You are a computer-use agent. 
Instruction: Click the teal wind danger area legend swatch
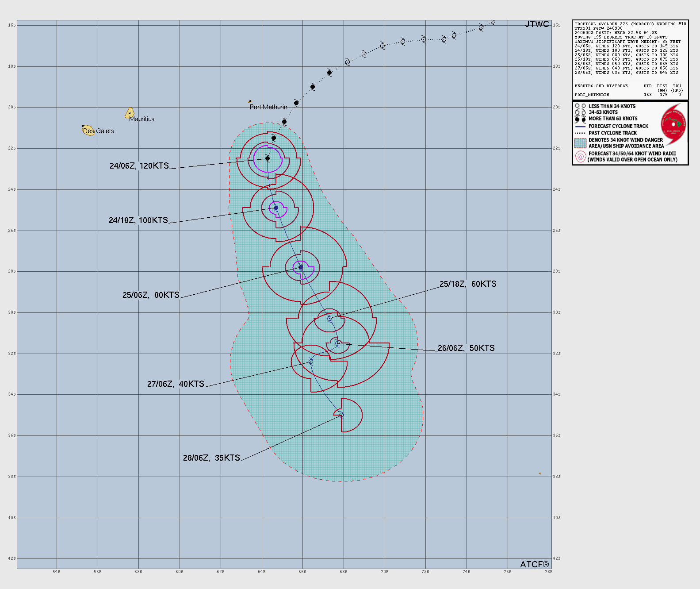click(x=580, y=143)
